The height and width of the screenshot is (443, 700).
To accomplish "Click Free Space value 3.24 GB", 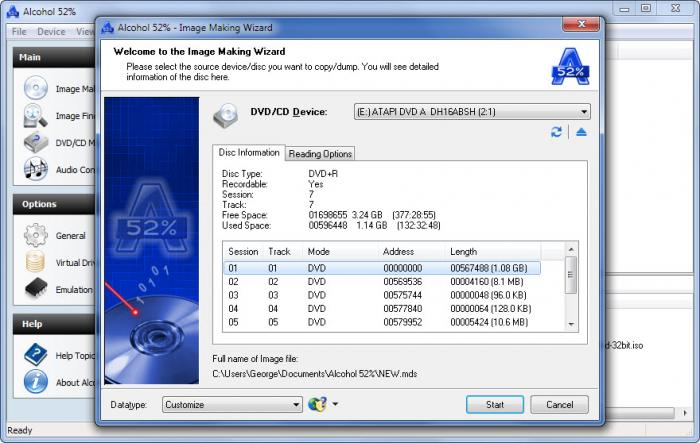I will [x=367, y=215].
